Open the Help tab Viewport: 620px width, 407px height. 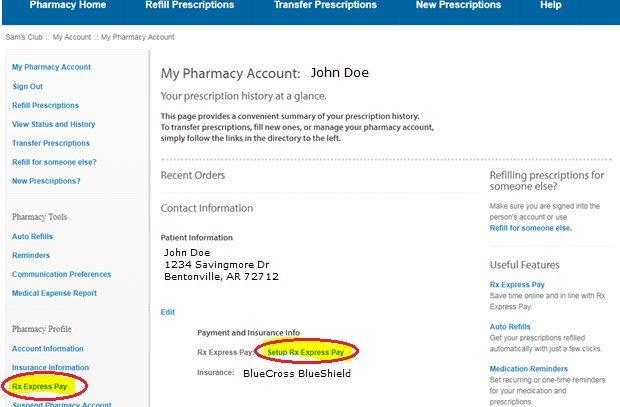click(551, 5)
